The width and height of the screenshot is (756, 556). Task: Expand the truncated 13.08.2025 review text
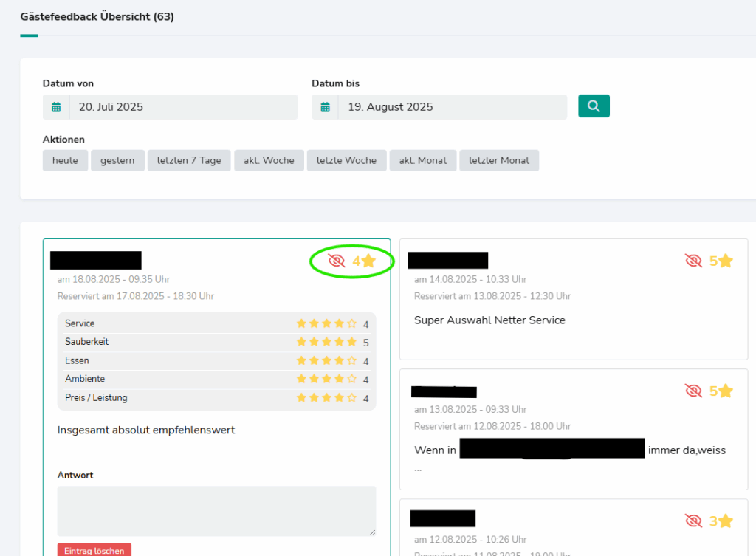419,467
